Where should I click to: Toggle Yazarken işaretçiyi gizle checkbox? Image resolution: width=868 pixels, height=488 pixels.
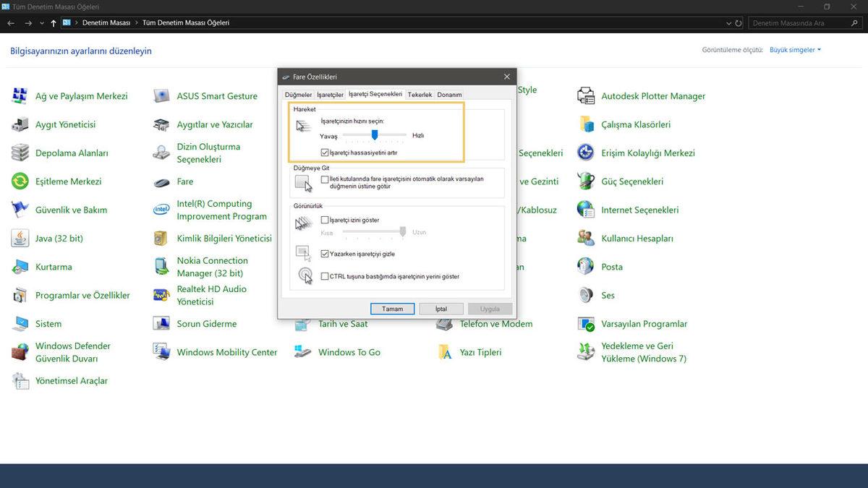point(325,254)
